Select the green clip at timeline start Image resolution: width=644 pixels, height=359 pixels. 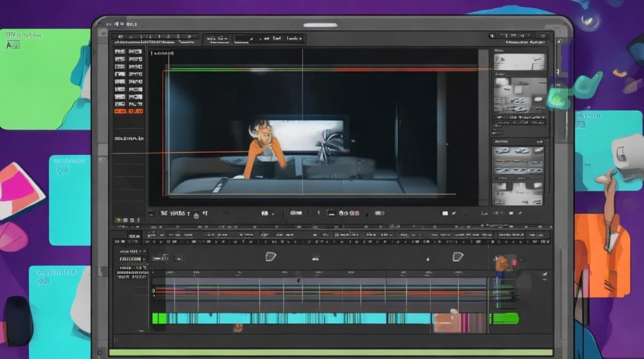[x=159, y=318]
